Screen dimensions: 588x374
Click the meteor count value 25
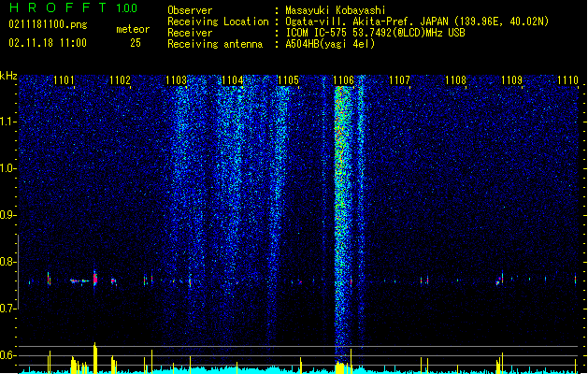[x=136, y=43]
